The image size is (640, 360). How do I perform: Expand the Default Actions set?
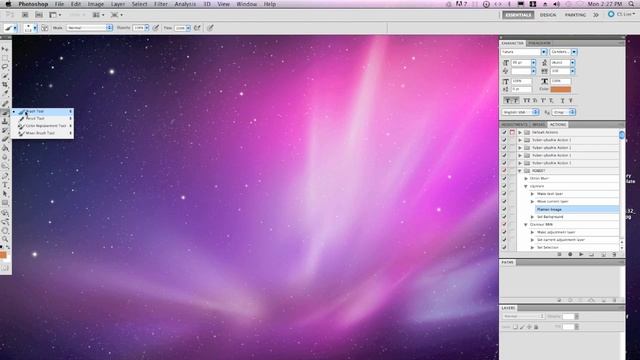click(520, 132)
